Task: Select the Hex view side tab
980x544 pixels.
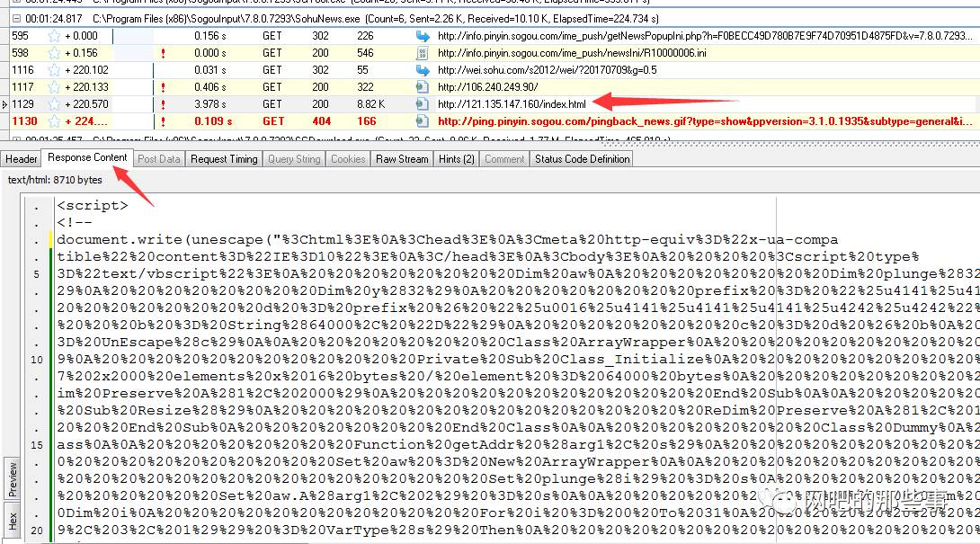Action: pos(13,520)
